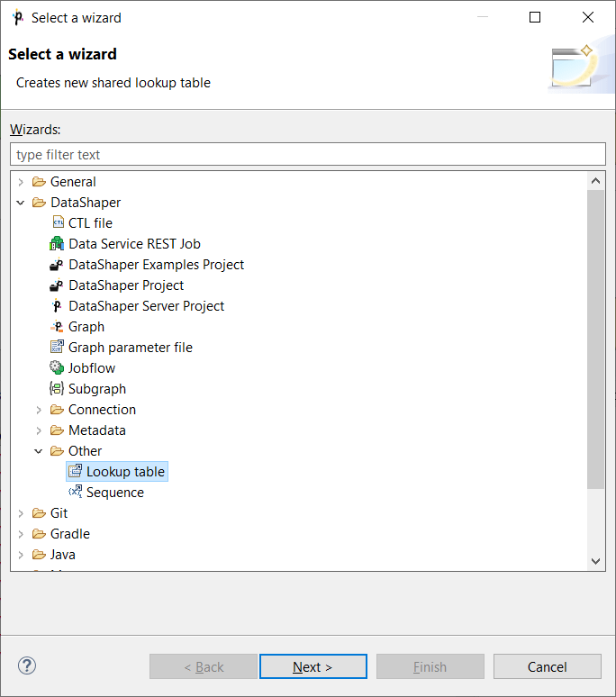This screenshot has width=616, height=697.
Task: Click the DataShaper app icon in title bar
Action: (18, 18)
